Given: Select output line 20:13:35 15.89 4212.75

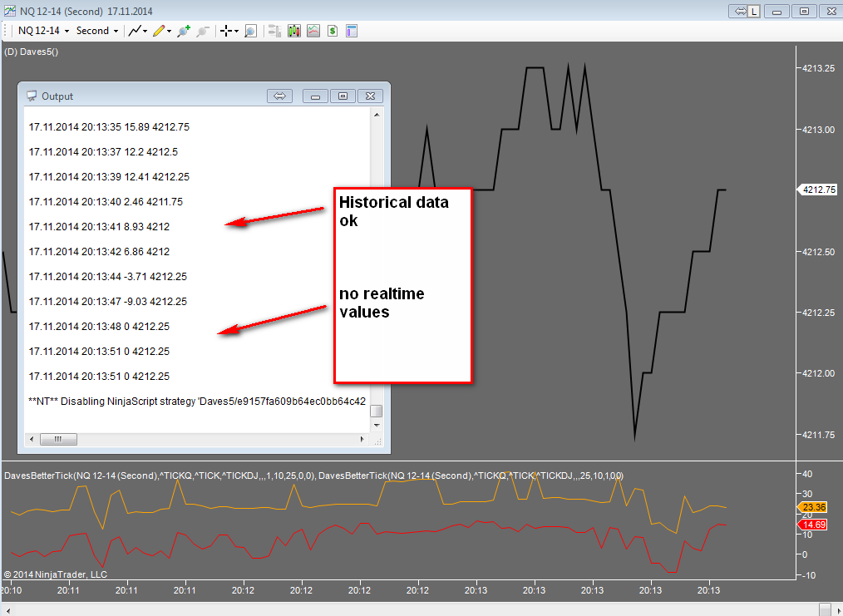Looking at the screenshot, I should click(109, 127).
